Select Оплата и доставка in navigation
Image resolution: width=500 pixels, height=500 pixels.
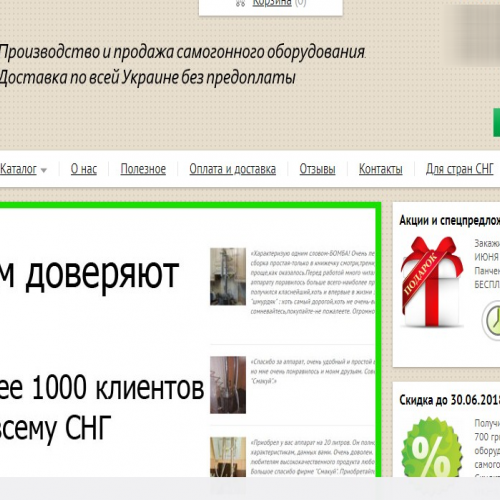click(x=232, y=169)
